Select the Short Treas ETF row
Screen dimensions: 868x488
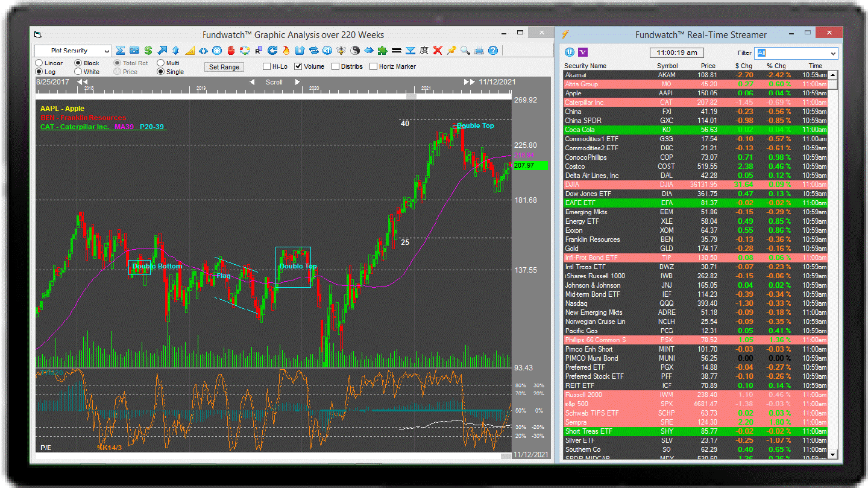[x=696, y=431]
